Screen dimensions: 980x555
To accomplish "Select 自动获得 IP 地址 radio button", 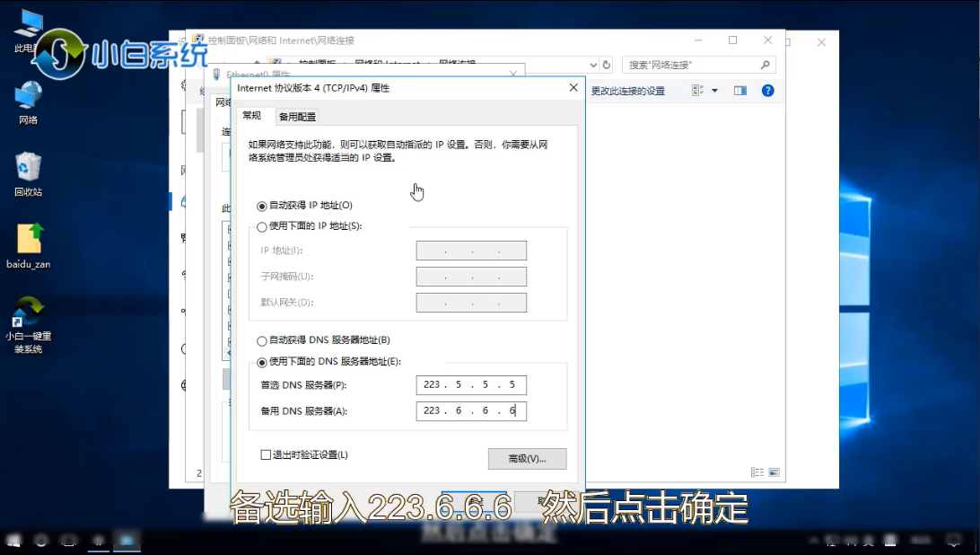I will (261, 206).
